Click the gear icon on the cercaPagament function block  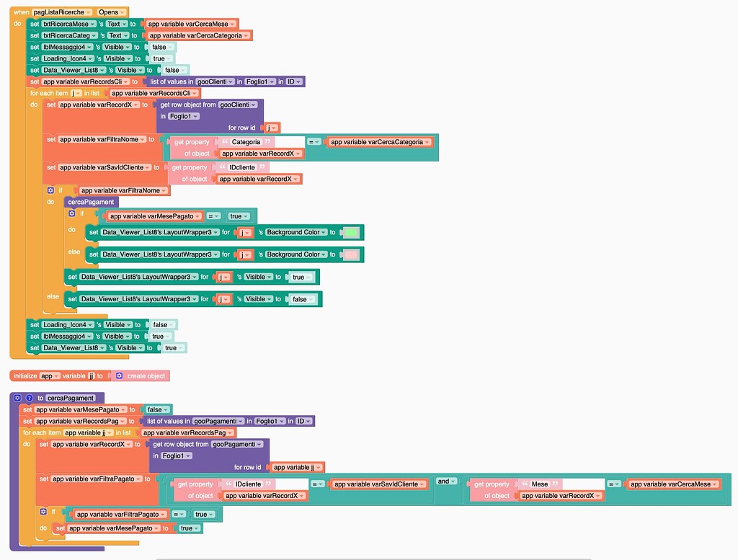(x=17, y=397)
